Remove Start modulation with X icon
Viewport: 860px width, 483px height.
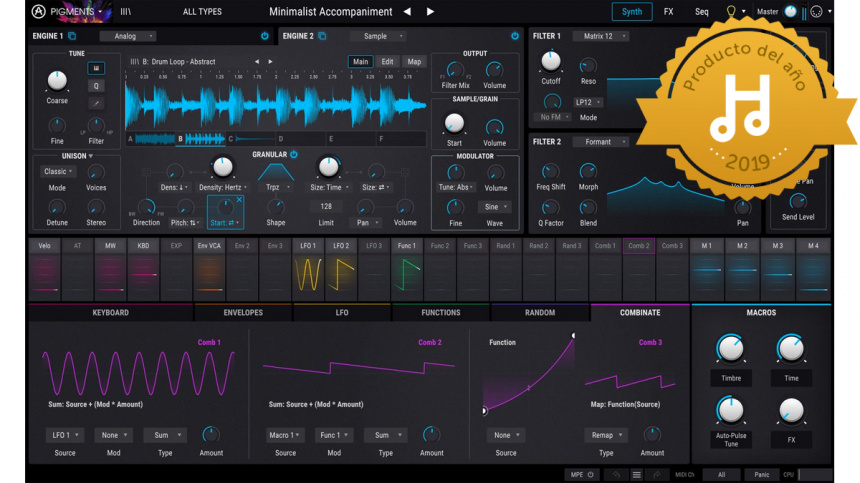(239, 200)
